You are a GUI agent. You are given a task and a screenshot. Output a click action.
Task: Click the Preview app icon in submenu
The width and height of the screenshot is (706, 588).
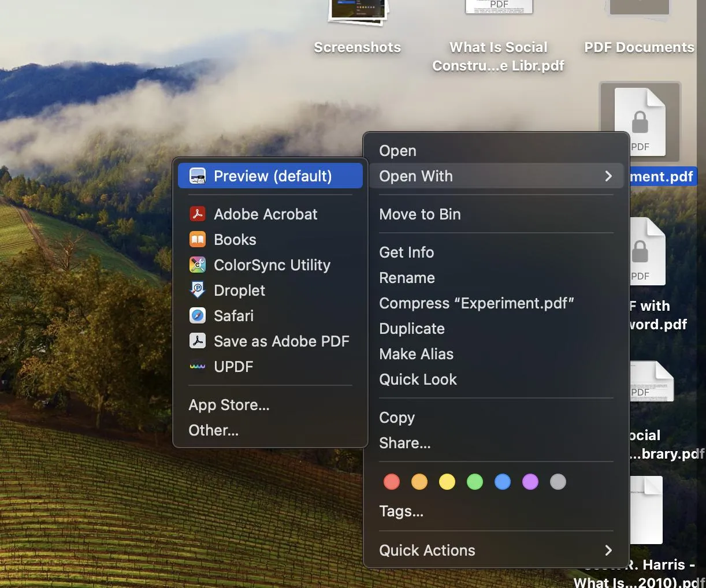198,176
